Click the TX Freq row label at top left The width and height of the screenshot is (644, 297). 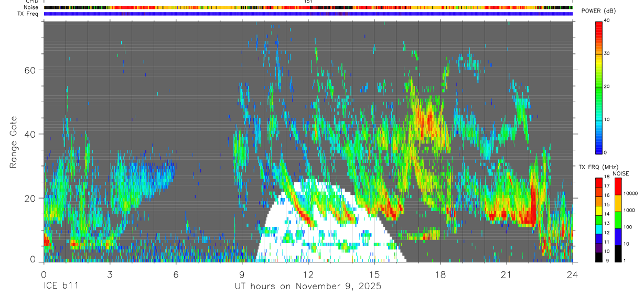[x=28, y=14]
